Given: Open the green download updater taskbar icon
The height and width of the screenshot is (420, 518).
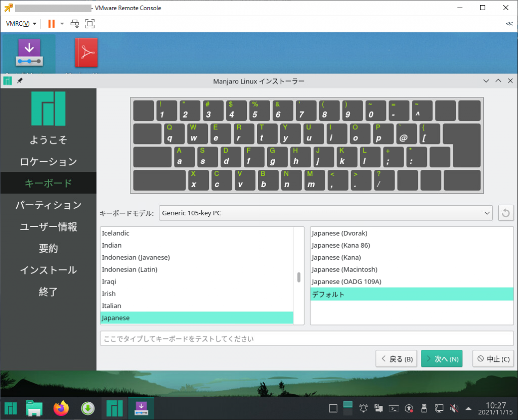Looking at the screenshot, I should pyautogui.click(x=88, y=409).
